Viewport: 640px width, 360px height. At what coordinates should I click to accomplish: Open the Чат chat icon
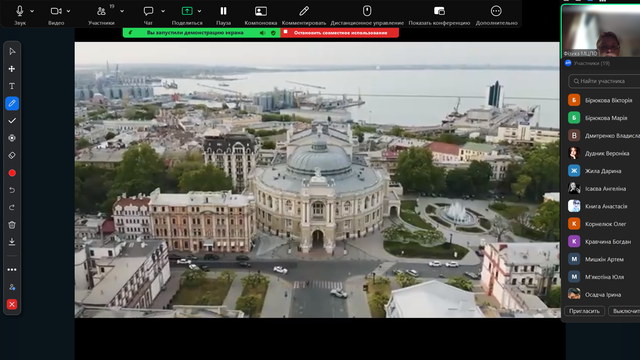[x=148, y=11]
